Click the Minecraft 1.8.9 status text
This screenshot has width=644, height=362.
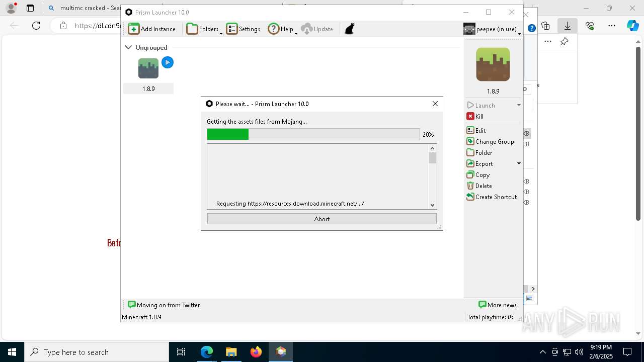coord(141,317)
